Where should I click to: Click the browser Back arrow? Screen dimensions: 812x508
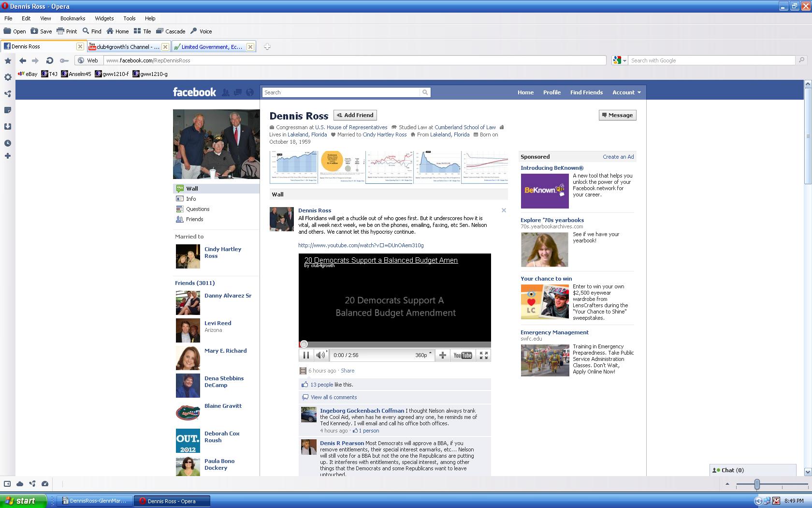point(23,60)
